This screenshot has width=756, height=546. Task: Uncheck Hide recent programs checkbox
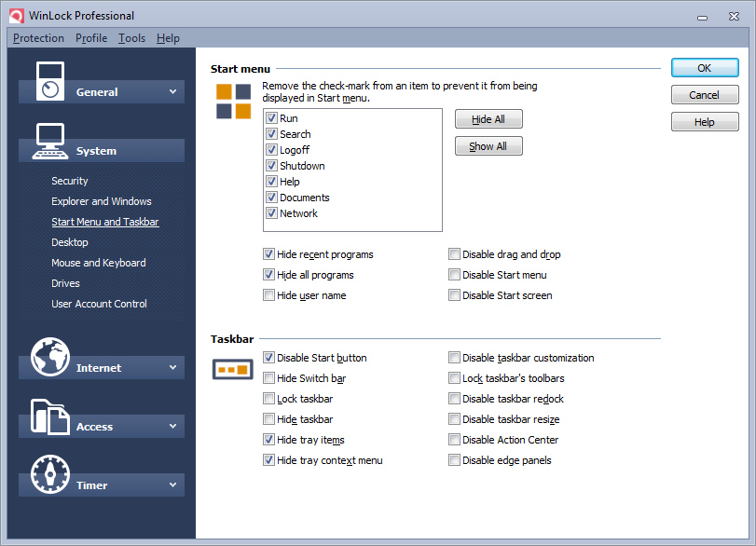(269, 254)
